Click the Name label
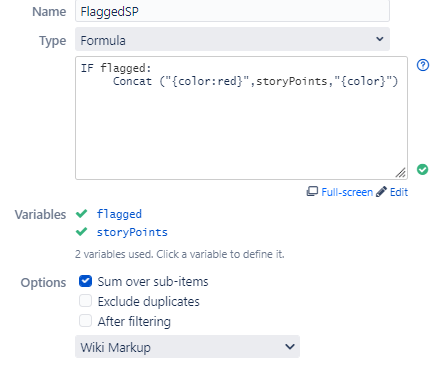The image size is (433, 367). coord(49,12)
